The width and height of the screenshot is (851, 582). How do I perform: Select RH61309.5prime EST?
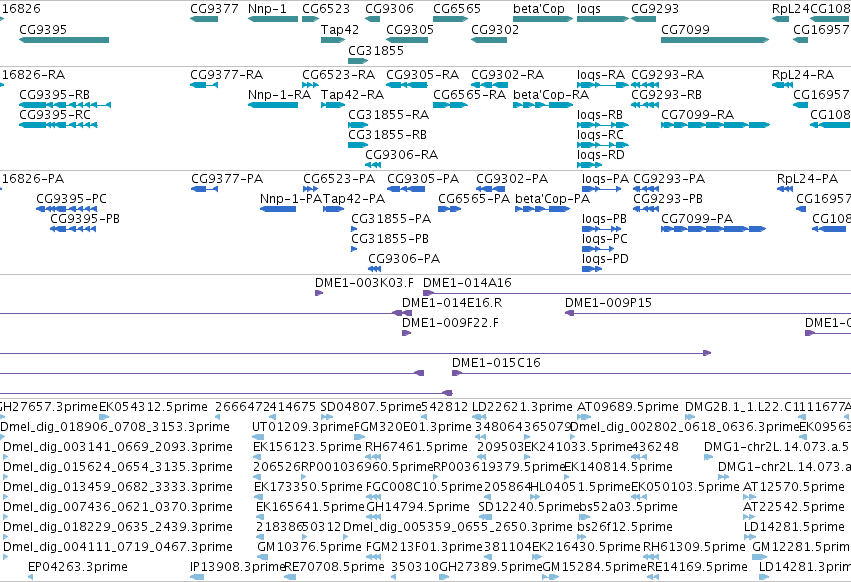click(651, 556)
